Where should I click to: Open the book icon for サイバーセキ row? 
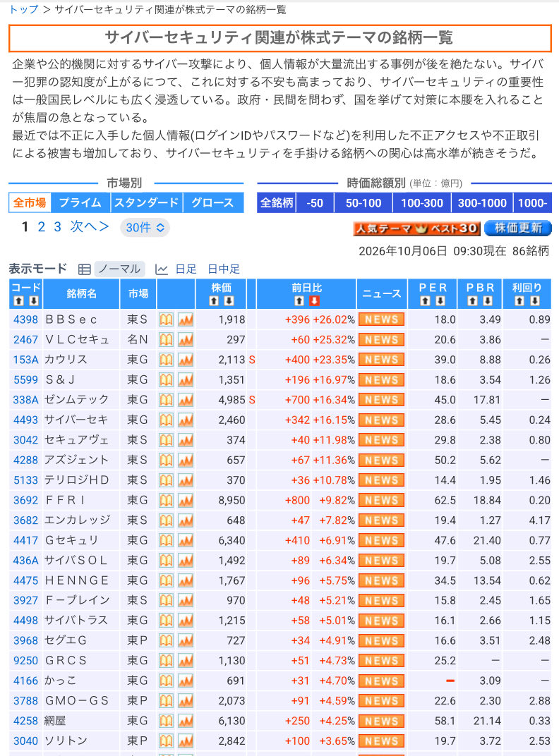click(166, 420)
